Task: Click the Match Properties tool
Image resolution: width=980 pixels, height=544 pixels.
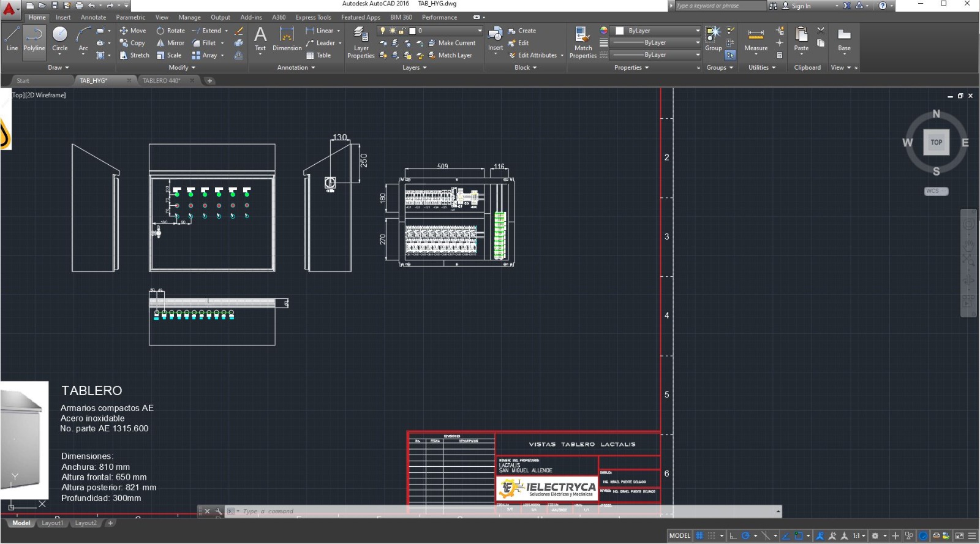Action: point(582,42)
